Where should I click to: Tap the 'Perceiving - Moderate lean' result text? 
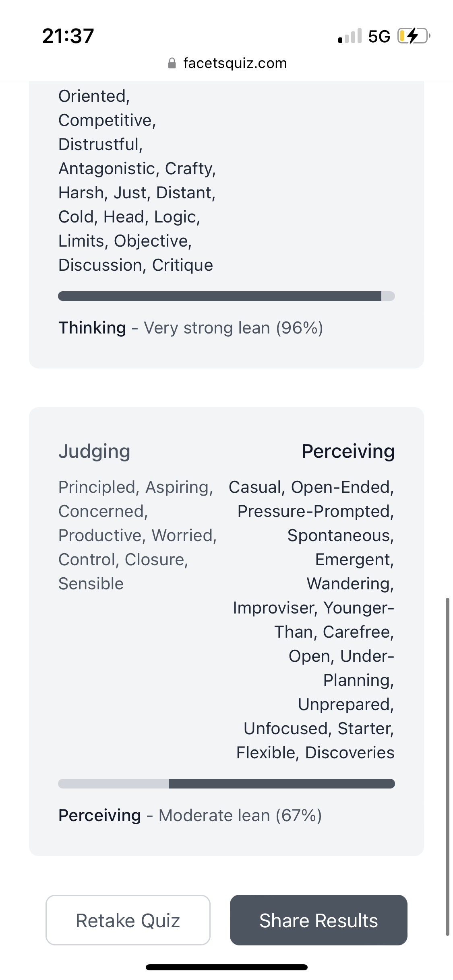[x=190, y=815]
